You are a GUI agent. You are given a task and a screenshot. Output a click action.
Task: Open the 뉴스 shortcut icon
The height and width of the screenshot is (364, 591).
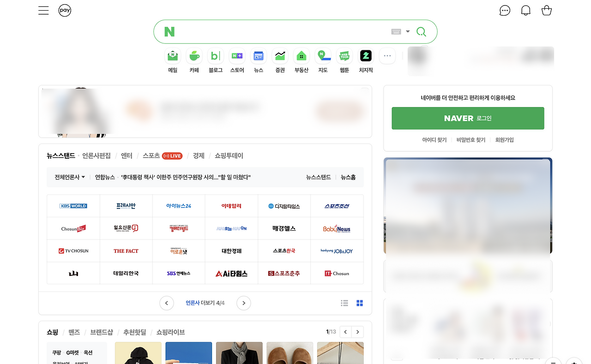click(x=259, y=56)
